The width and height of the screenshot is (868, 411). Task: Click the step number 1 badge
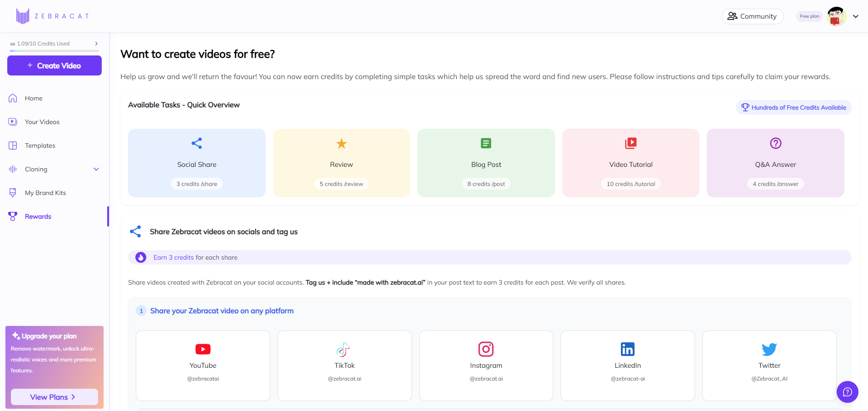point(141,311)
